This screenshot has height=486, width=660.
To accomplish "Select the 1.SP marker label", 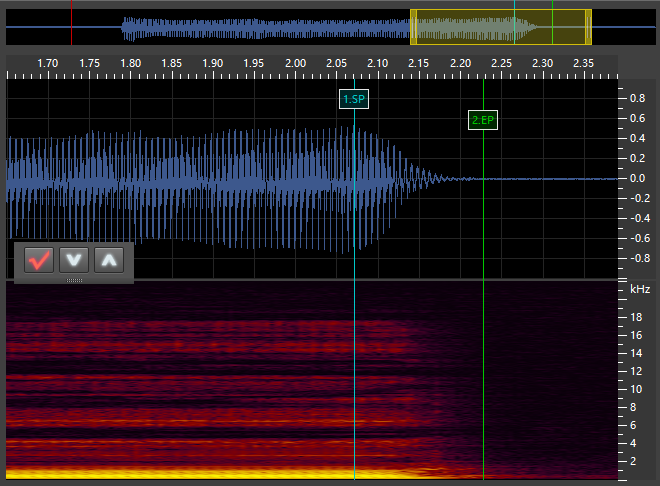I will click(x=355, y=99).
